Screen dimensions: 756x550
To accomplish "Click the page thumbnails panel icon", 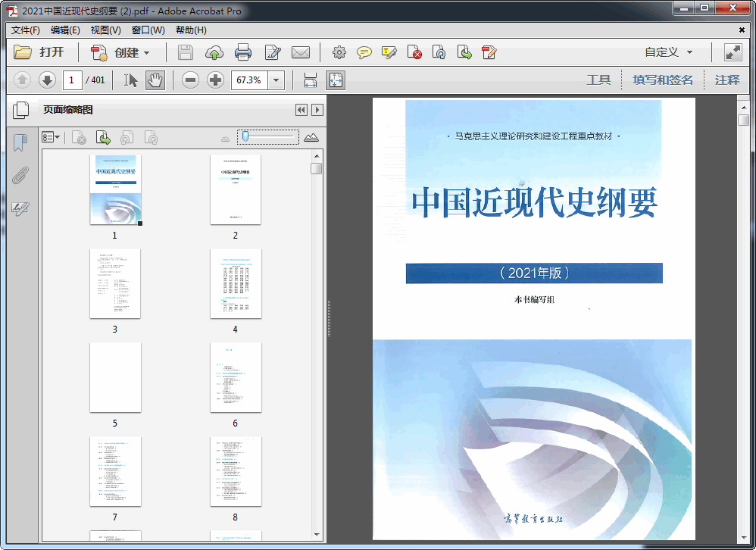I will click(20, 110).
